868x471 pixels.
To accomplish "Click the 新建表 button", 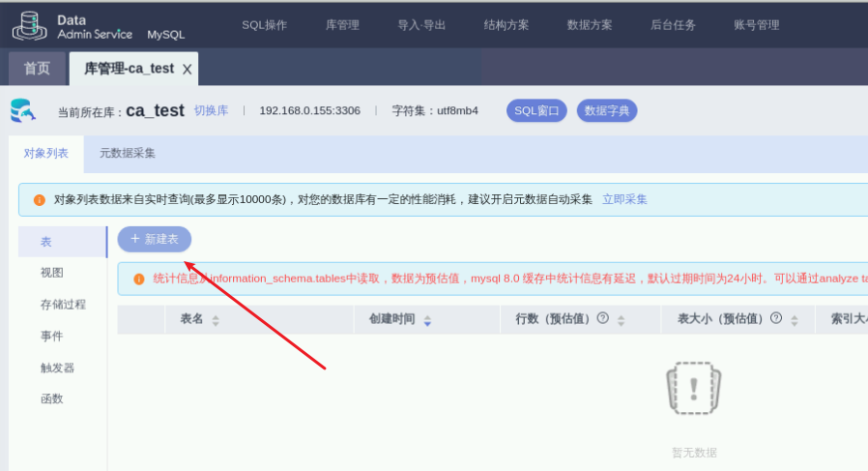I will pos(155,240).
